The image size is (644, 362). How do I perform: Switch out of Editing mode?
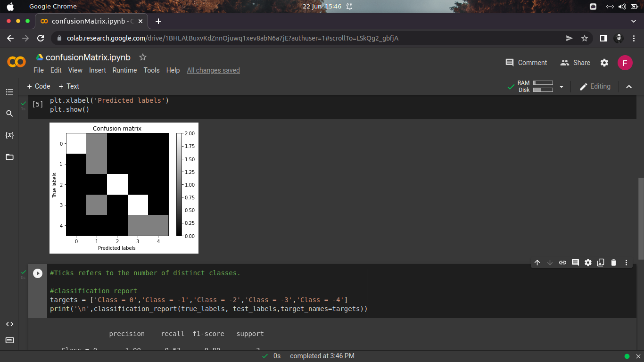[x=595, y=86]
